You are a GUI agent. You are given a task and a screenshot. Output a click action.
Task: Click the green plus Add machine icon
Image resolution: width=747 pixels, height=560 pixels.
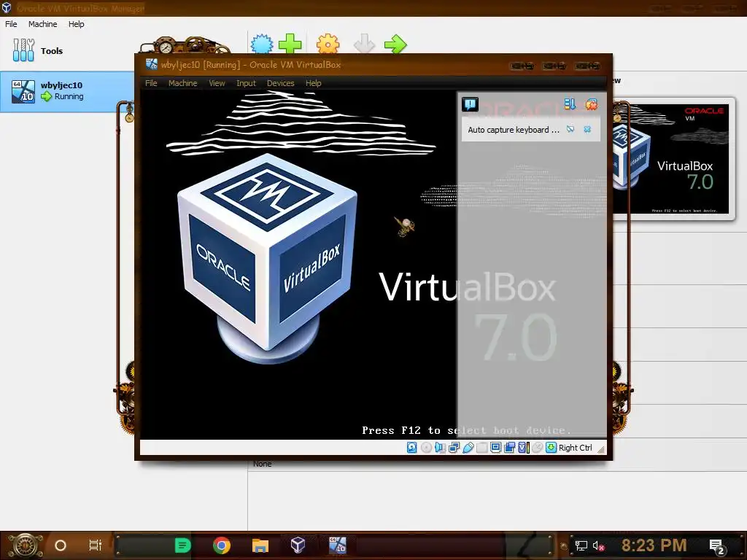pos(290,44)
